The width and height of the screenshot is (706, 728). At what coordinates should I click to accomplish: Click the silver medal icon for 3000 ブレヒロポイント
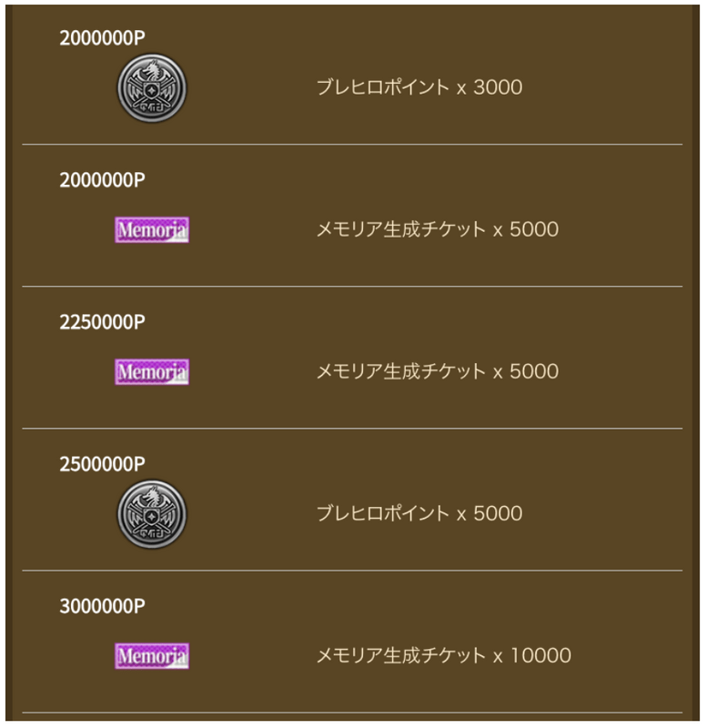[152, 87]
